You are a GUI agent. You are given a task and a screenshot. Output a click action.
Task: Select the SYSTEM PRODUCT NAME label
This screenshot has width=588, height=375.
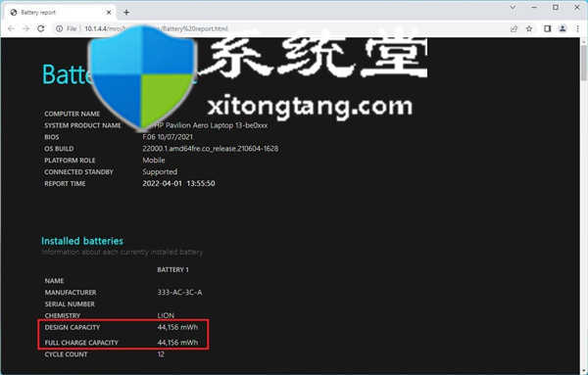tap(82, 125)
